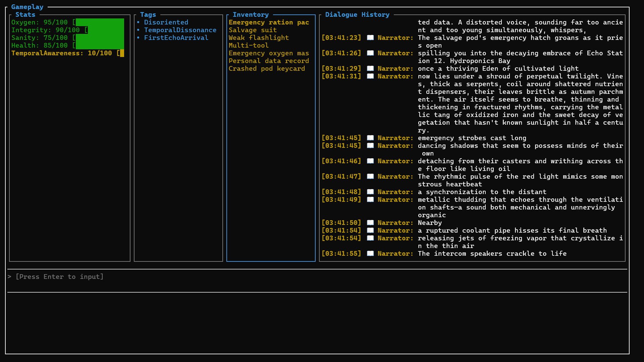
Task: Click the book icon at timestamp 03:41:55
Action: [x=370, y=253]
